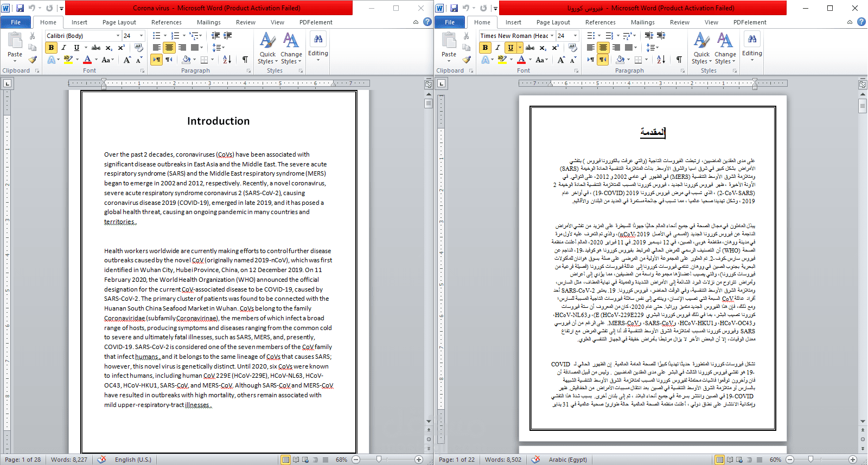868x465 pixels.
Task: Toggle Bold in the right Arabic window
Action: (x=486, y=48)
